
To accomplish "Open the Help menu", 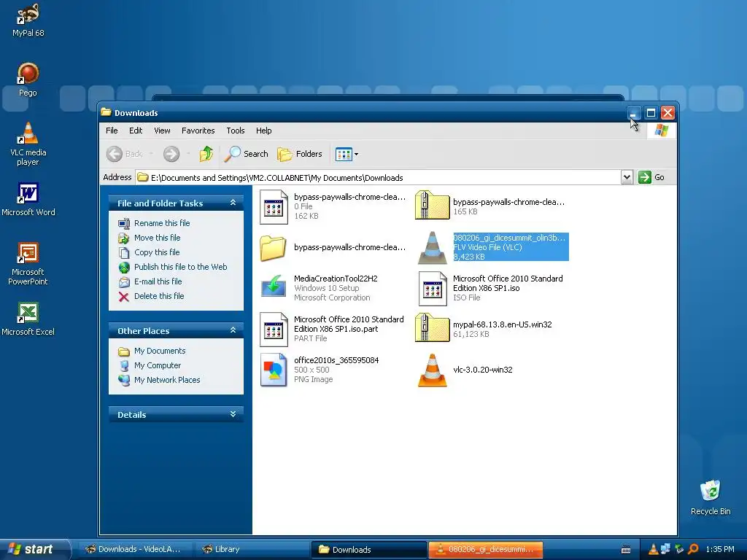I will pyautogui.click(x=263, y=131).
